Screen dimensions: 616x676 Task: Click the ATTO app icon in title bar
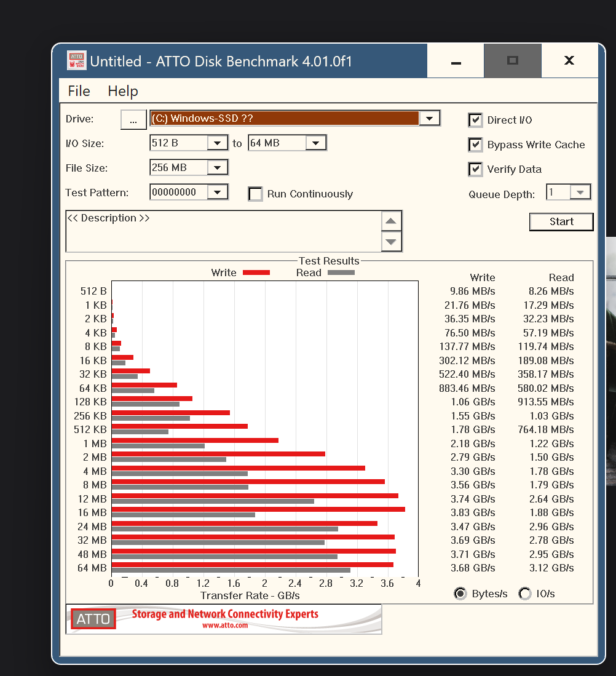(76, 60)
